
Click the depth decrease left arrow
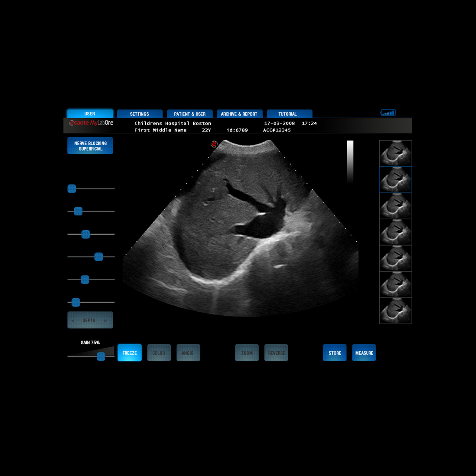point(73,321)
